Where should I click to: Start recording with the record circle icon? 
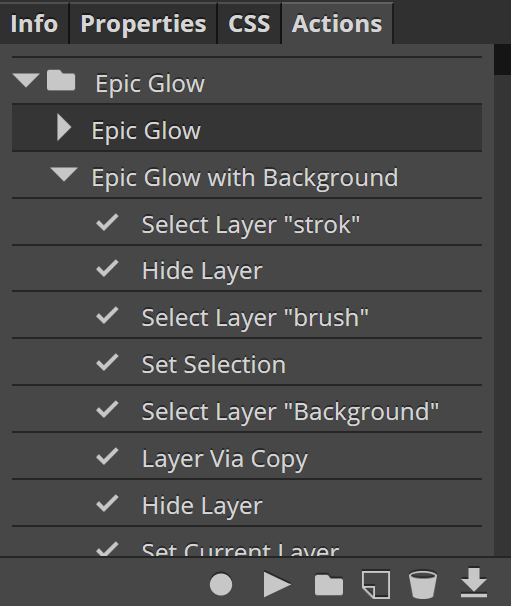[221, 584]
